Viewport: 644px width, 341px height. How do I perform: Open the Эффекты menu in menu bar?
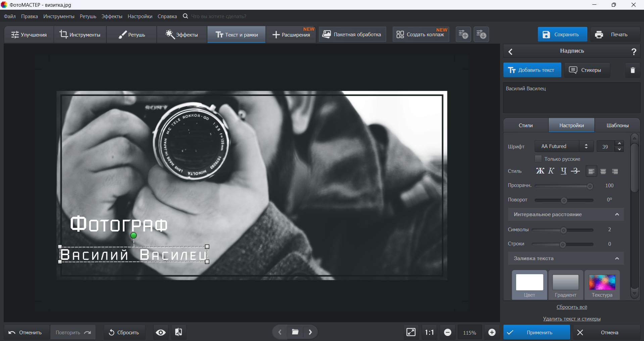pos(112,16)
